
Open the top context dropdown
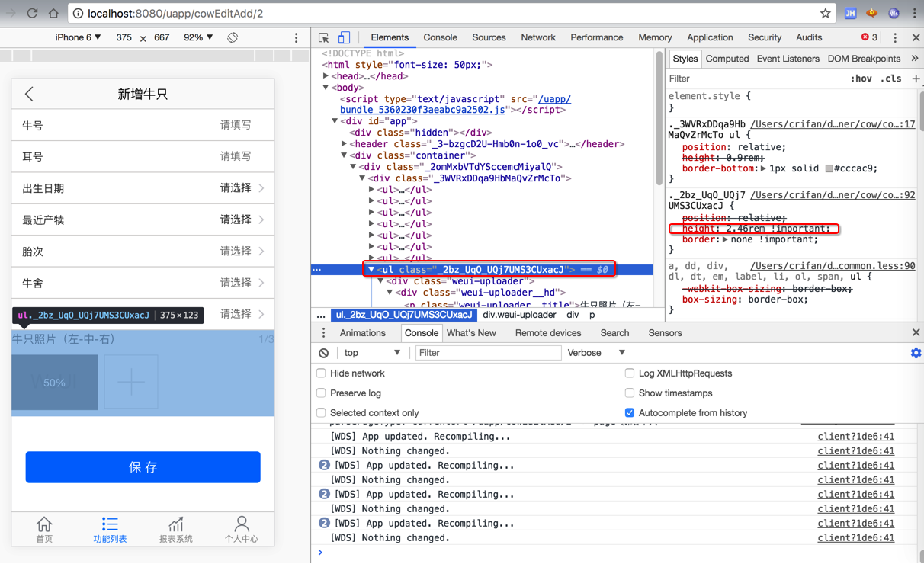pos(372,353)
